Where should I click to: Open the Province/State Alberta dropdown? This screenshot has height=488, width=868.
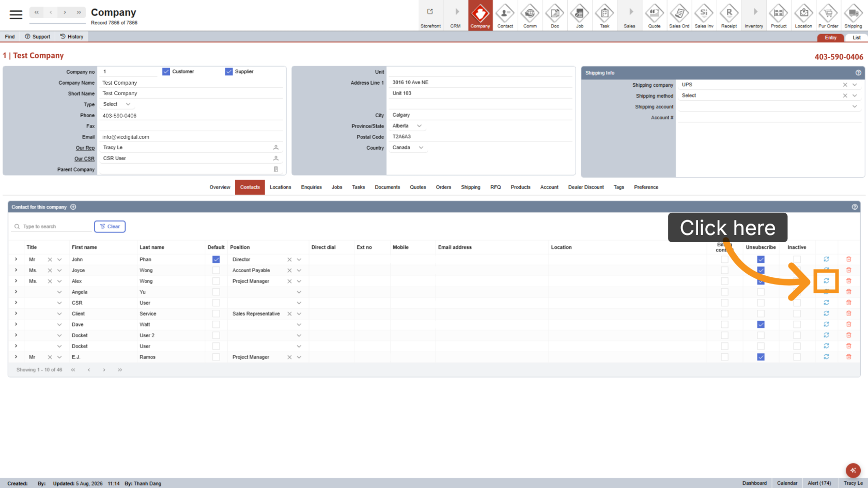coord(407,126)
